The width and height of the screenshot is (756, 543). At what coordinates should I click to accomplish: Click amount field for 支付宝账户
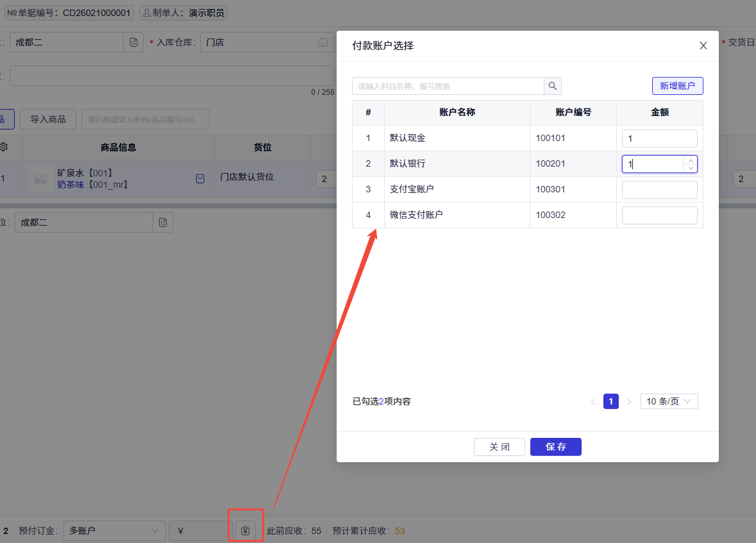659,190
